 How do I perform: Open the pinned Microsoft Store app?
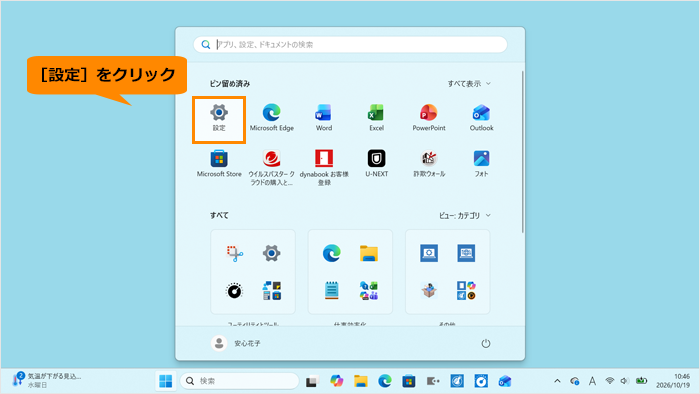pyautogui.click(x=219, y=164)
